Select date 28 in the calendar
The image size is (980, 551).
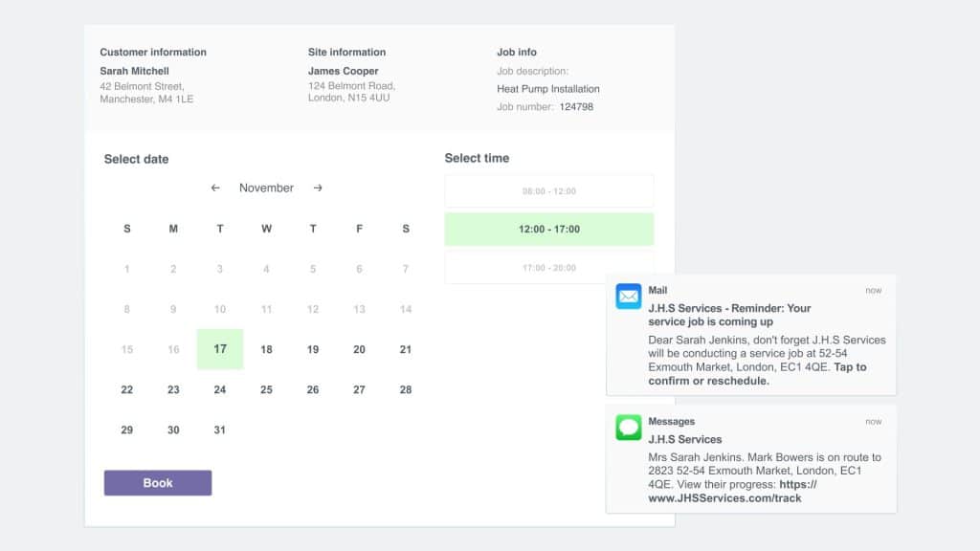[406, 390]
